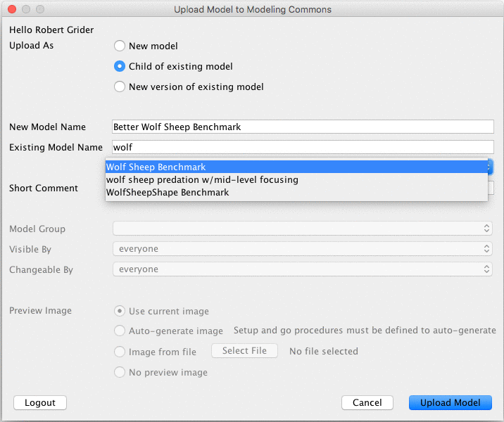
Task: Select Use current image option
Action: (x=120, y=311)
